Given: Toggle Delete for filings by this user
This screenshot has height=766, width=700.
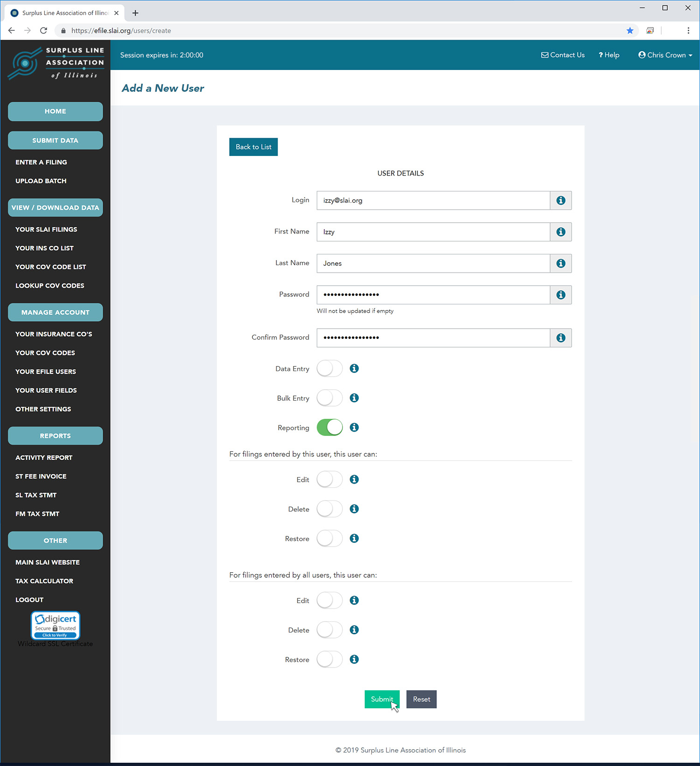Looking at the screenshot, I should point(329,509).
